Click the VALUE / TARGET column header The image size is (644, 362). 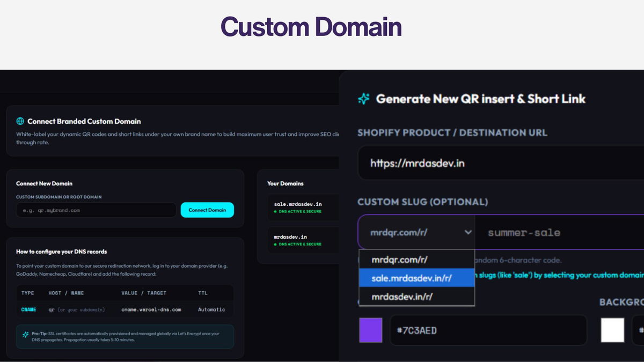coord(144,293)
